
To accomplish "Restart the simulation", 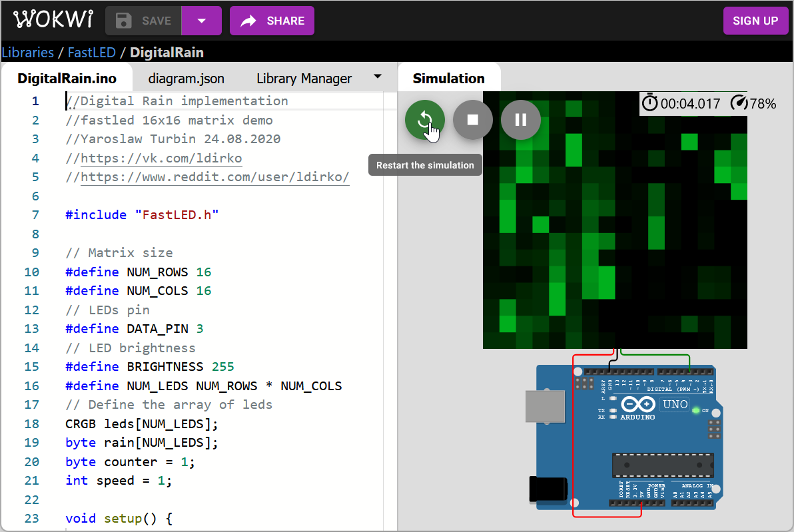I will tap(425, 120).
